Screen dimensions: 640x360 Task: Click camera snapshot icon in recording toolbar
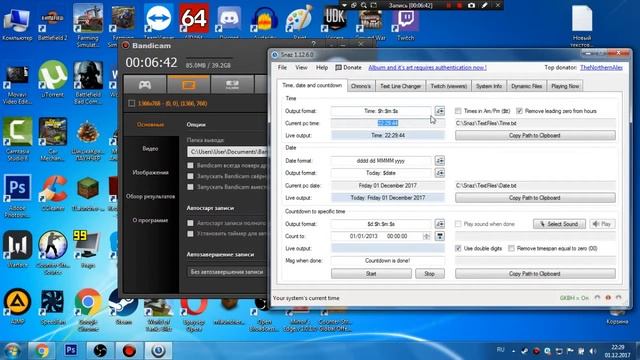(x=471, y=5)
